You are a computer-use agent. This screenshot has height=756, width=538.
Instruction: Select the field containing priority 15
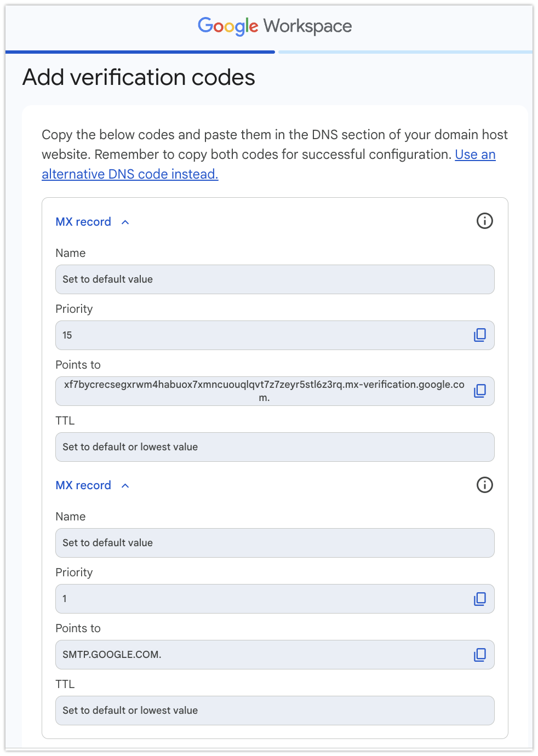pyautogui.click(x=275, y=335)
